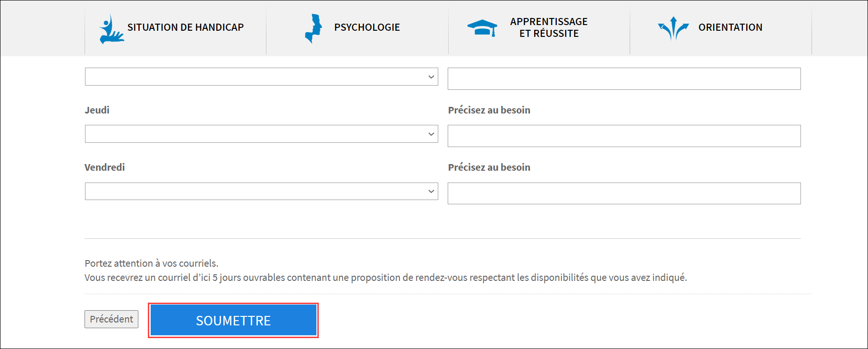Select APPRENTISSAGE ET RÉUSSITE menu item

pyautogui.click(x=539, y=27)
